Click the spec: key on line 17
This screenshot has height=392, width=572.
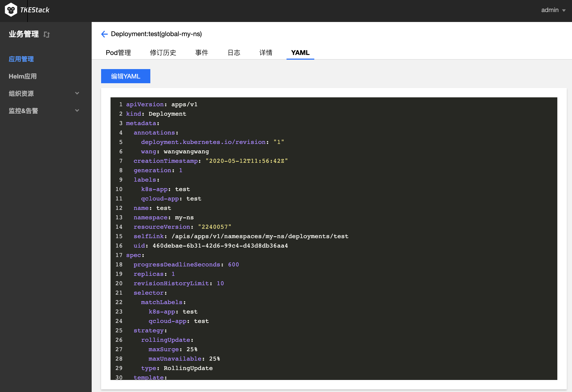[x=135, y=255]
